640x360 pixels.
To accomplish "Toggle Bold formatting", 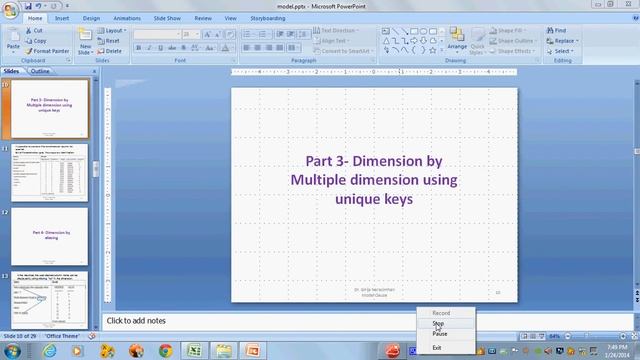I will tap(138, 48).
